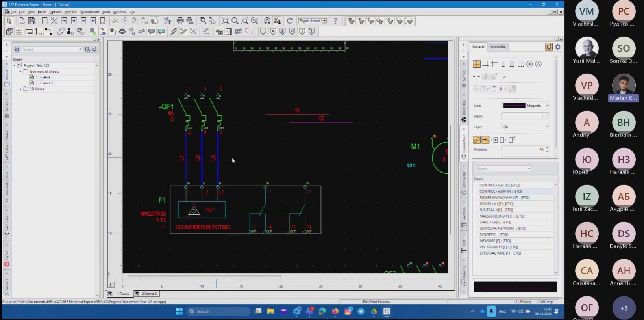Toggle the chain link connection option

click(476, 140)
